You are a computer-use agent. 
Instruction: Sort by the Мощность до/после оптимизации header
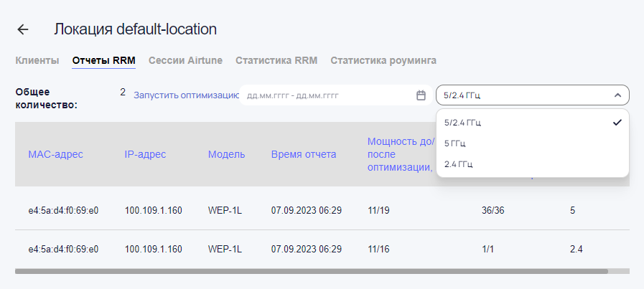click(x=400, y=154)
